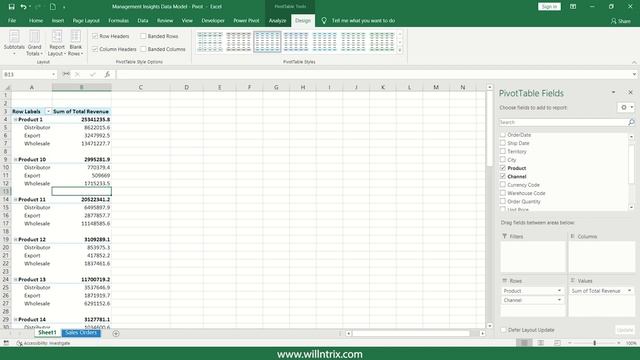
Task: Uncheck the Channel field
Action: tap(503, 176)
